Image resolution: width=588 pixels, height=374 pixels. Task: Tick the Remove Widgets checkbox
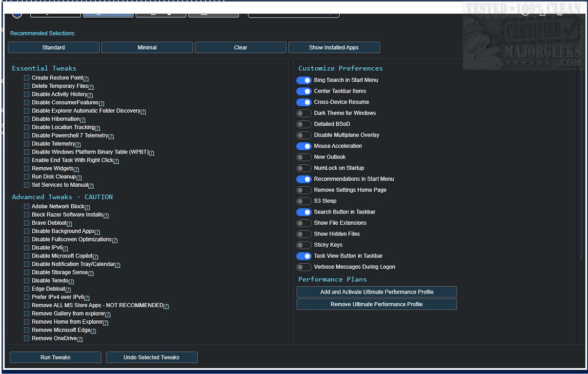tap(27, 169)
